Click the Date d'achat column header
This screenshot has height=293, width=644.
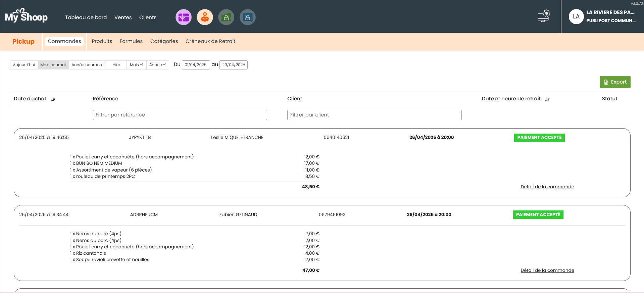point(30,99)
